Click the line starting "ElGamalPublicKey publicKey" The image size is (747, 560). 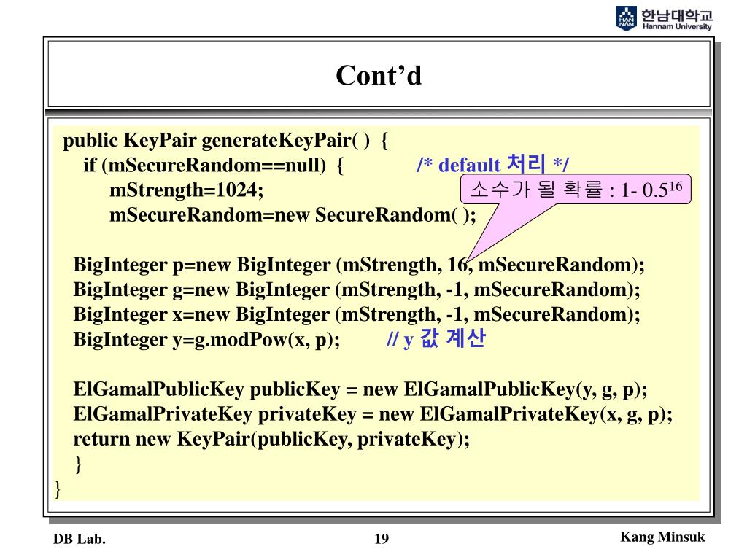point(360,389)
